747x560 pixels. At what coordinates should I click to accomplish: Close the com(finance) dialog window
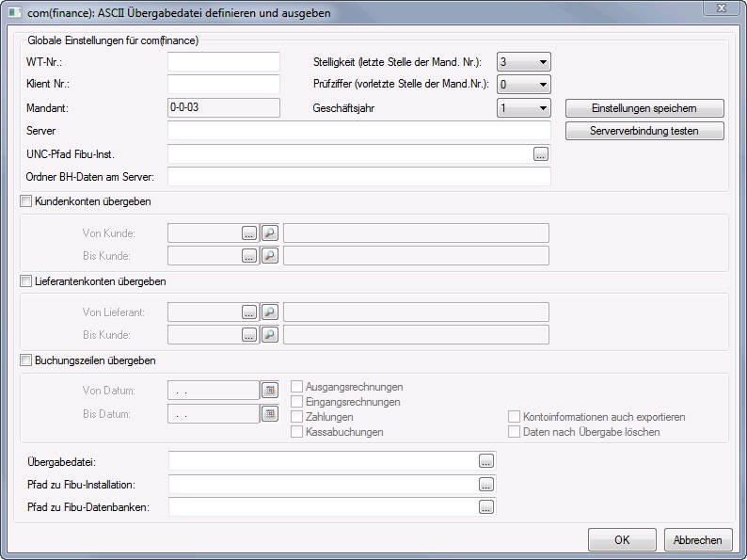(x=722, y=8)
